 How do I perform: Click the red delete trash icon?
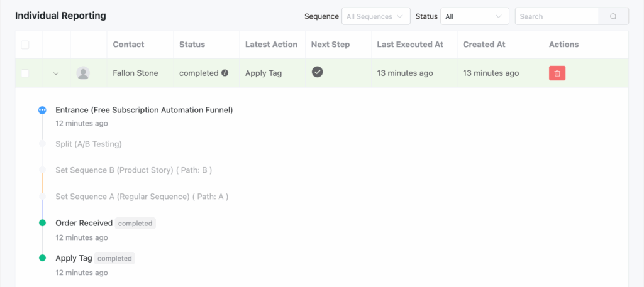click(557, 73)
